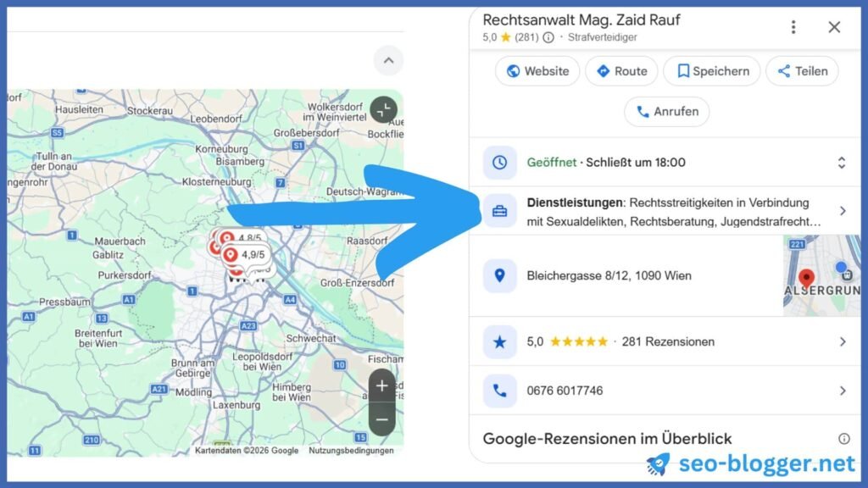Open the three-dot more options menu
868x488 pixels.
click(x=793, y=27)
